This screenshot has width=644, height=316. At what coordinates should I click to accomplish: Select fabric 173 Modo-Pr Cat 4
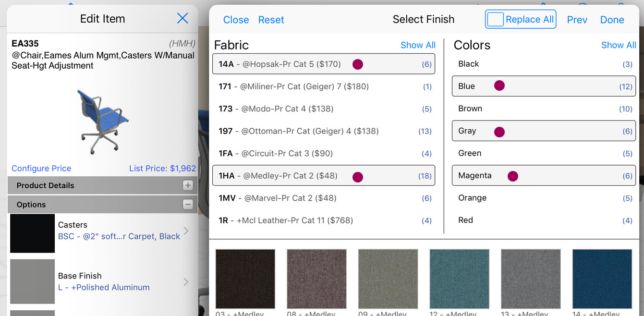coord(324,109)
